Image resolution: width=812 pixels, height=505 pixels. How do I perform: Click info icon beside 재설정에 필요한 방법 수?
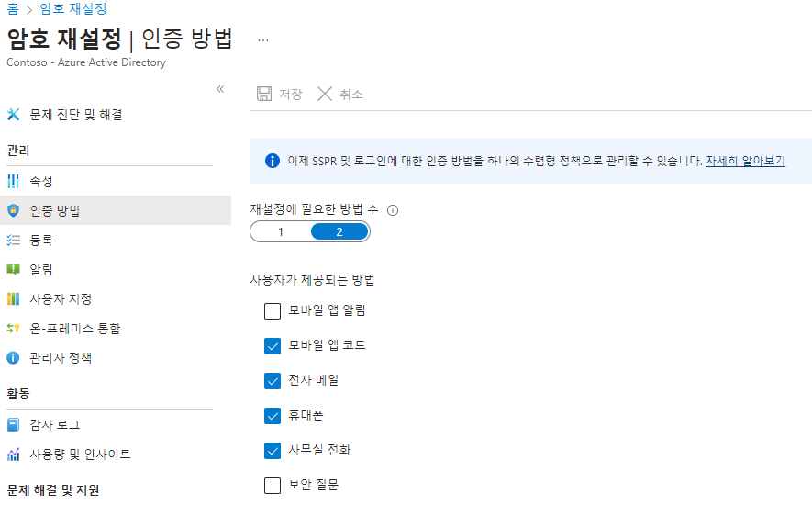pyautogui.click(x=393, y=210)
